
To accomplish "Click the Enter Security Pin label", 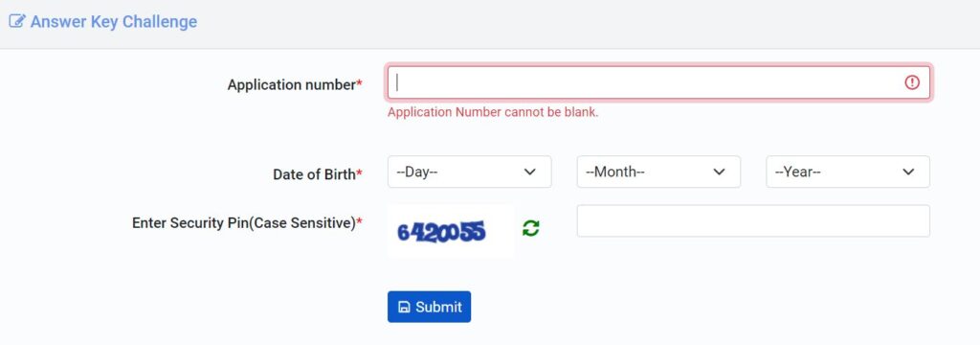I will tap(244, 223).
